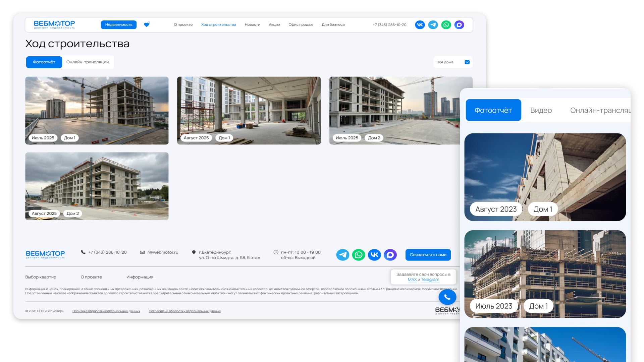Open the Август 2025 Дом 2 photo

97,186
